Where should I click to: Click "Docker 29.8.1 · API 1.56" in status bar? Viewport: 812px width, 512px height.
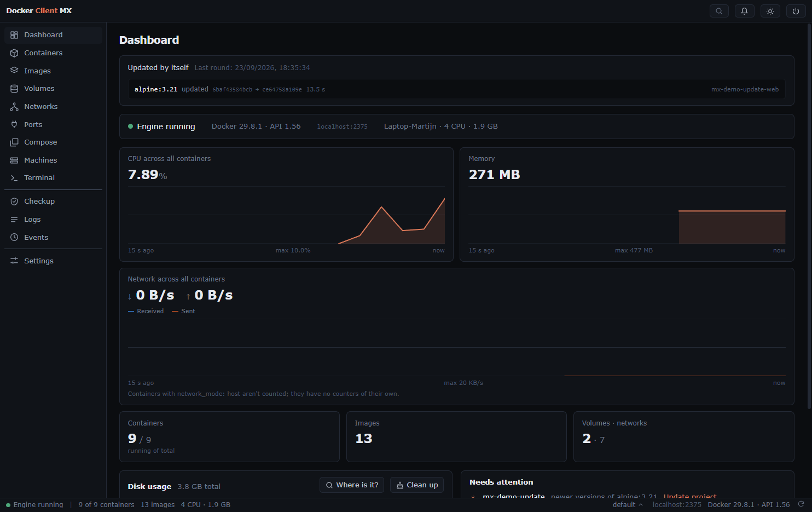[x=749, y=504]
